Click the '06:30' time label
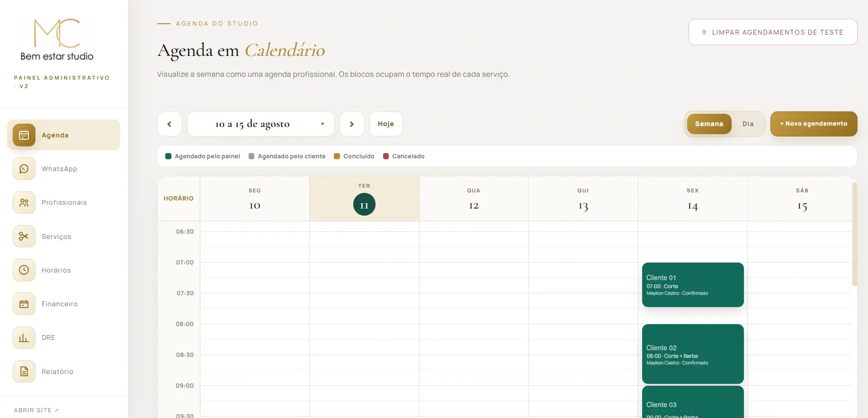868x418 pixels. tap(185, 232)
